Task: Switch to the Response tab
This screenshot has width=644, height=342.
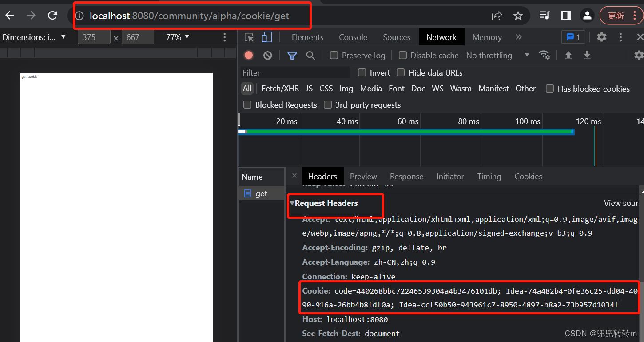Action: [x=406, y=177]
